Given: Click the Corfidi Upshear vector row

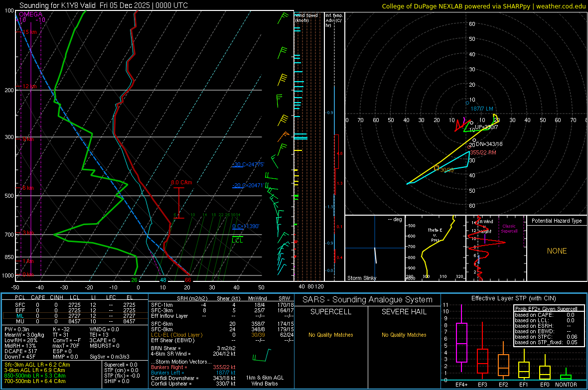Looking at the screenshot, I should 193,384.
